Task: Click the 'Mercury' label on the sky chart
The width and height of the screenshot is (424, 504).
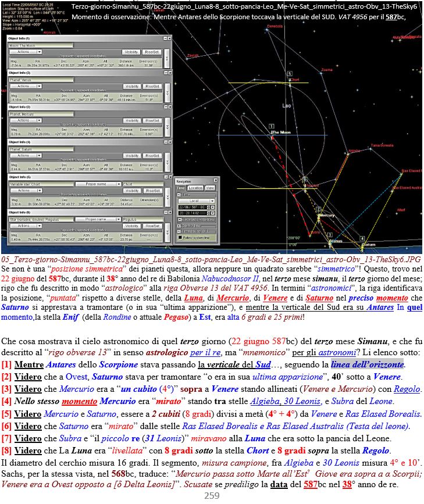Action: tap(327, 215)
